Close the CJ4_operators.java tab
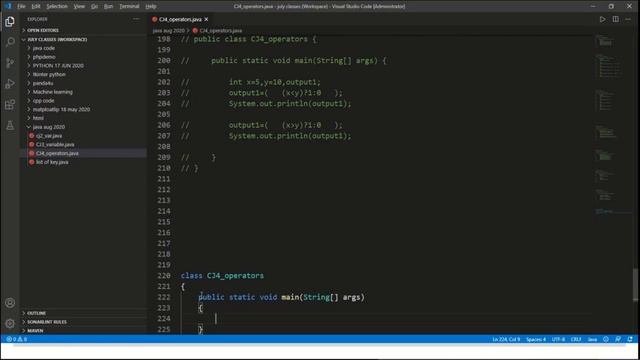Viewport: 640px width, 360px height. (206, 19)
